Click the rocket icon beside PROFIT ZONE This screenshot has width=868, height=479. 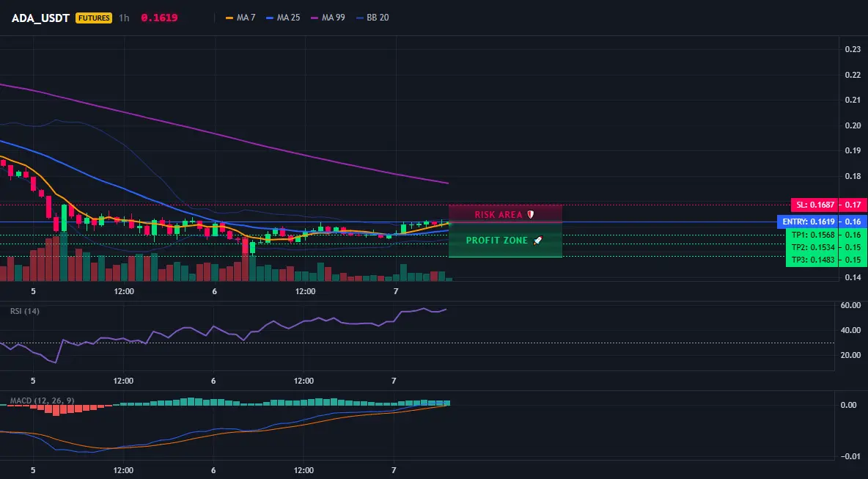pos(537,241)
